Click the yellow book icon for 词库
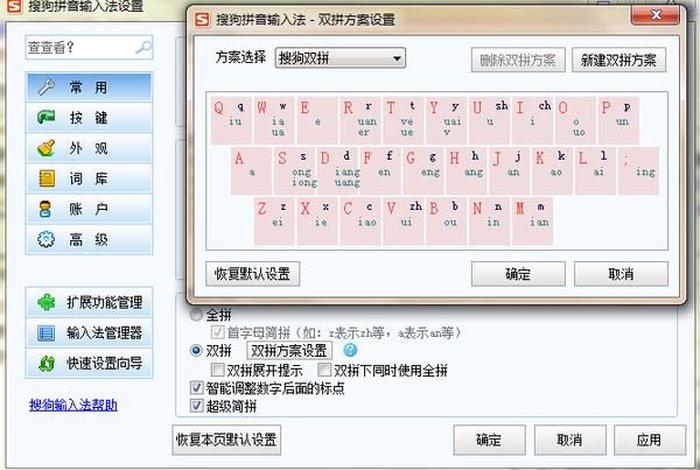700x470 pixels. [x=46, y=179]
